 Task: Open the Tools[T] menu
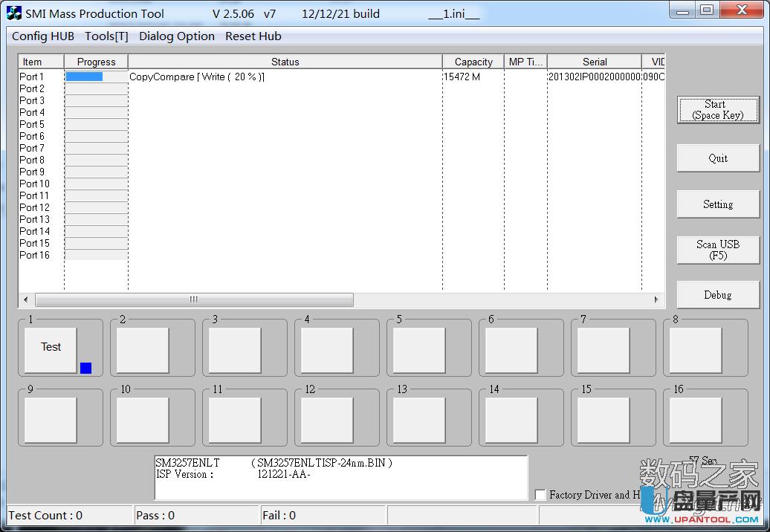[106, 36]
